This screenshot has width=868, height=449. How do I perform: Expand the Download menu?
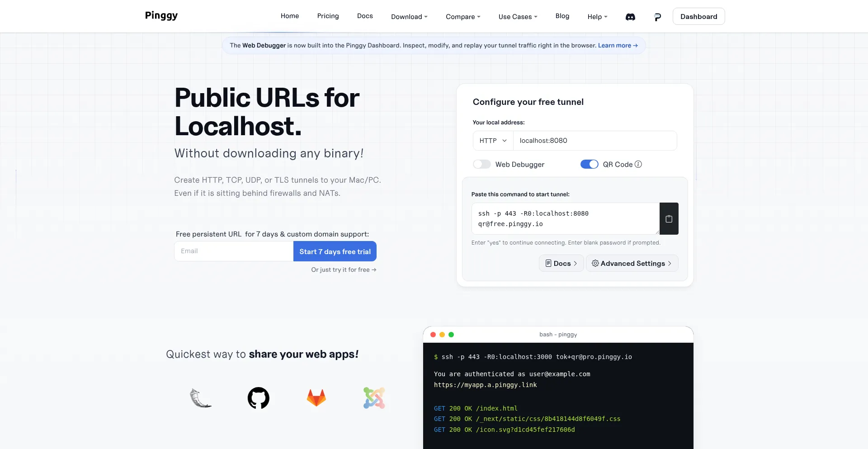coord(409,17)
